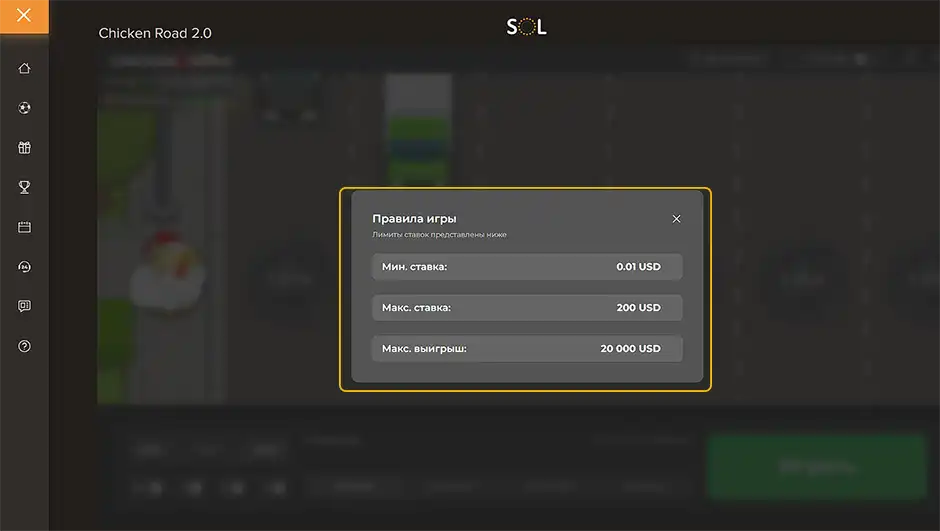Open the Home icon in sidebar

[x=24, y=68]
